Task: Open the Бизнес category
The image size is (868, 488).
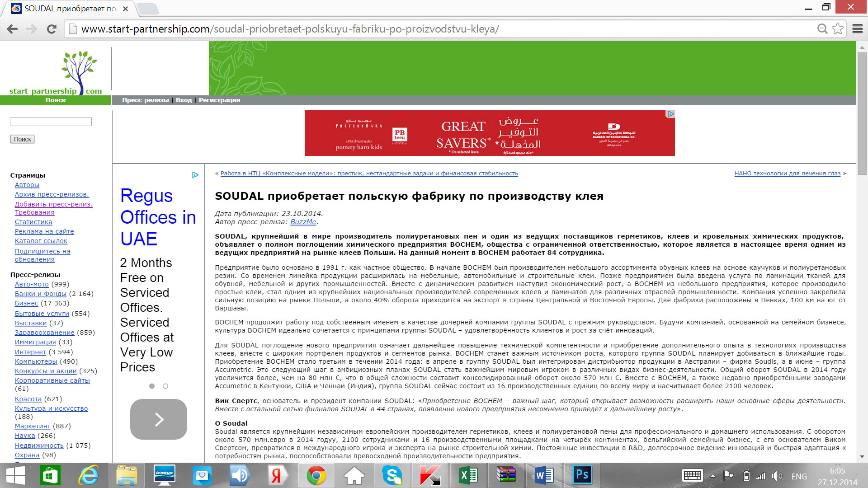Action: [27, 303]
